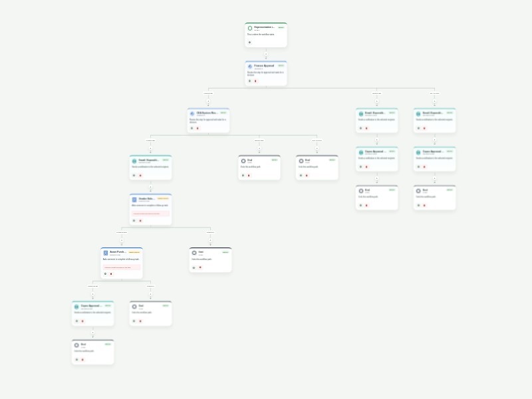The image size is (532, 399).
Task: Delete the Finance Approval step
Action: point(255,81)
